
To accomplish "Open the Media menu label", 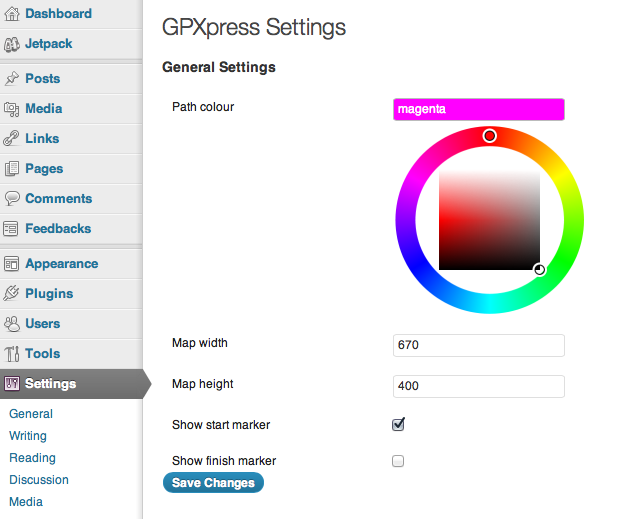I will tap(44, 109).
